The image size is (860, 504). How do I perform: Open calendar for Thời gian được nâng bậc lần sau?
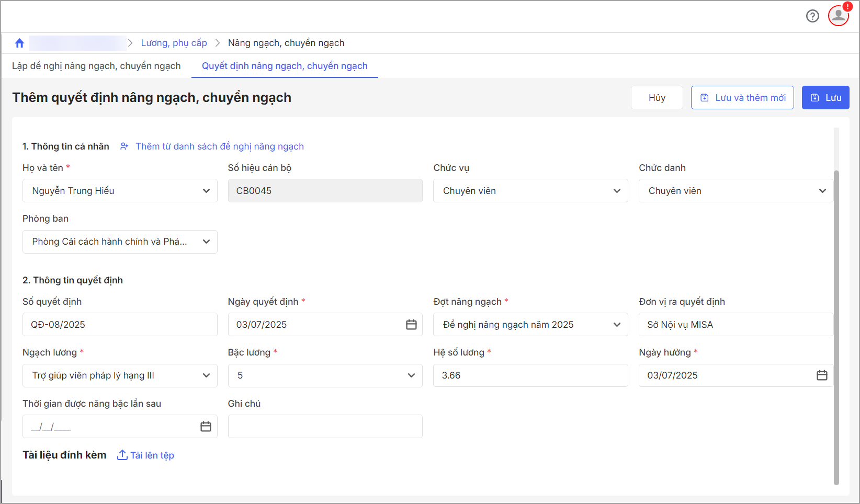(206, 427)
